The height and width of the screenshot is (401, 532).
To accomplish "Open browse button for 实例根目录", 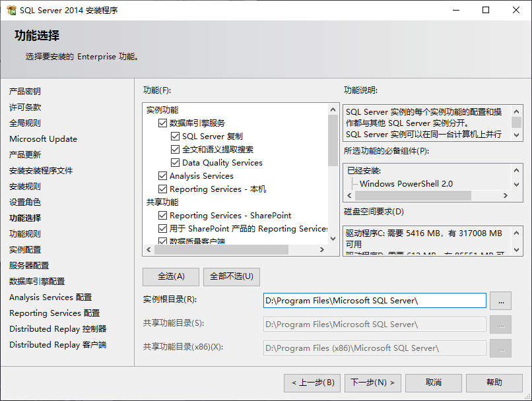I will coord(501,301).
